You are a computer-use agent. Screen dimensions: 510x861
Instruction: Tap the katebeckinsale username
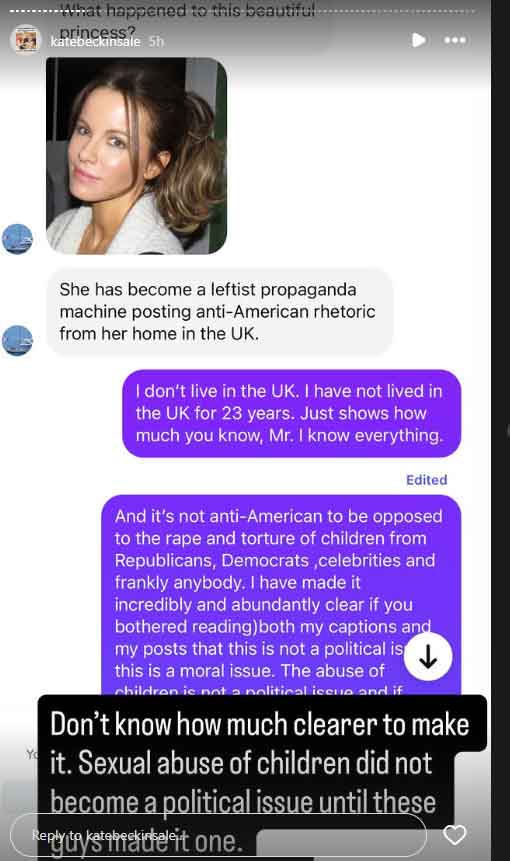[x=96, y=42]
